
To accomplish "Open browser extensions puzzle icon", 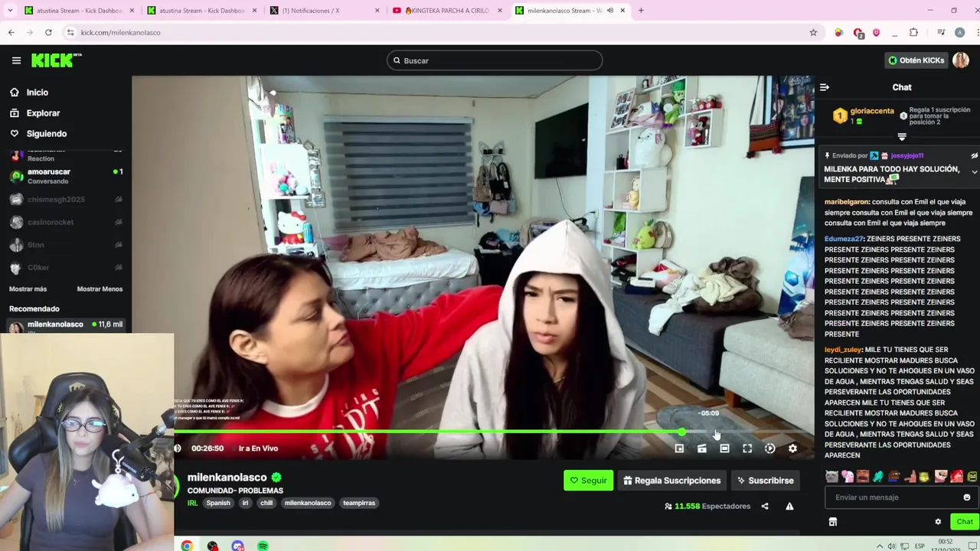I will pos(913,32).
